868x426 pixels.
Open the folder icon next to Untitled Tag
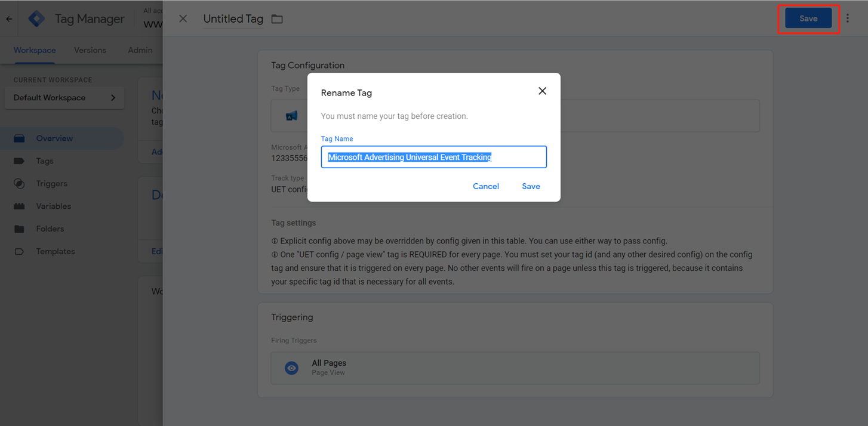[277, 19]
